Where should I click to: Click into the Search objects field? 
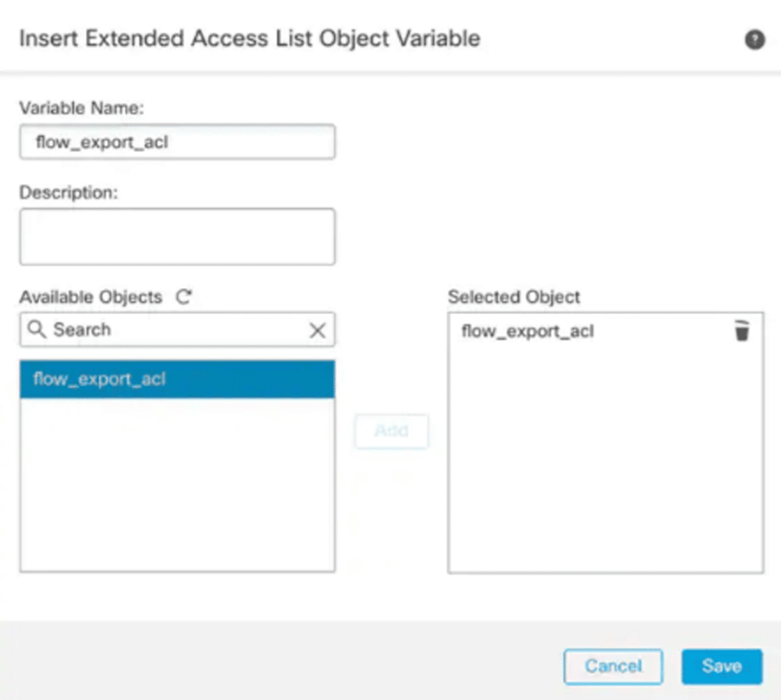tap(177, 330)
